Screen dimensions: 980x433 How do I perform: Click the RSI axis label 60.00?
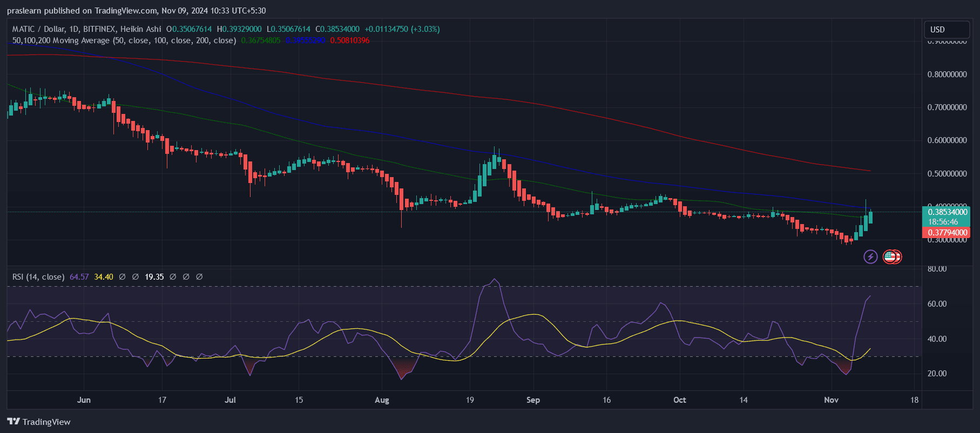pyautogui.click(x=937, y=304)
